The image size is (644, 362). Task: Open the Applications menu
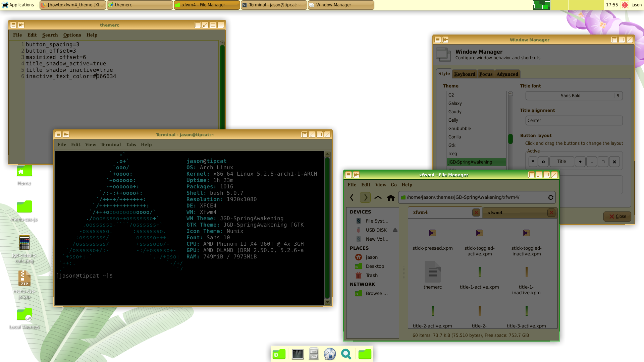click(18, 5)
